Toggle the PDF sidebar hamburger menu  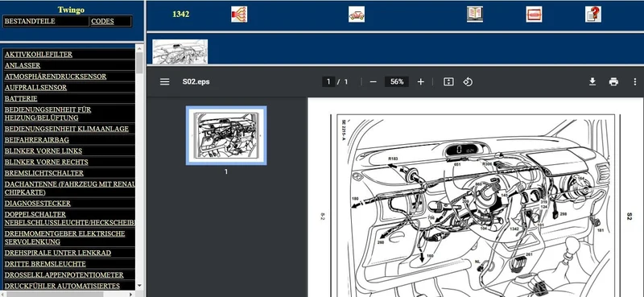pos(165,82)
